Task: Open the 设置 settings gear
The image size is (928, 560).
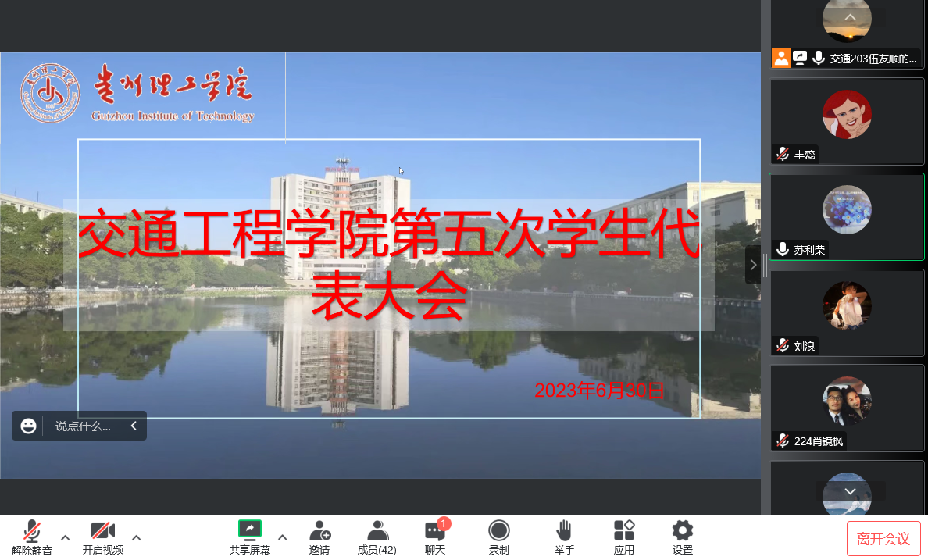Action: 683,532
